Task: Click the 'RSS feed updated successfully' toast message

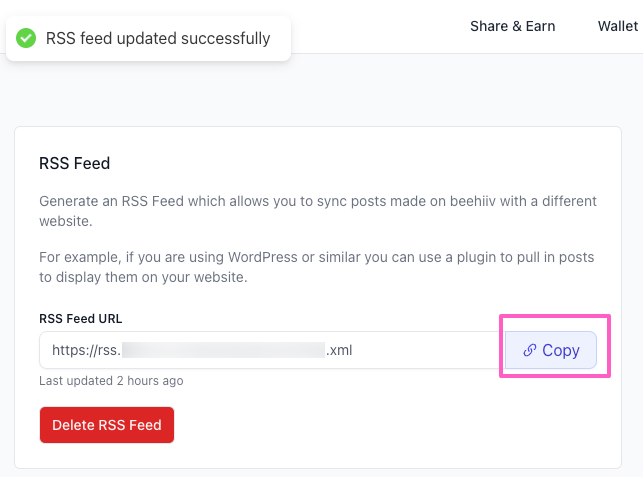Action: click(x=158, y=38)
